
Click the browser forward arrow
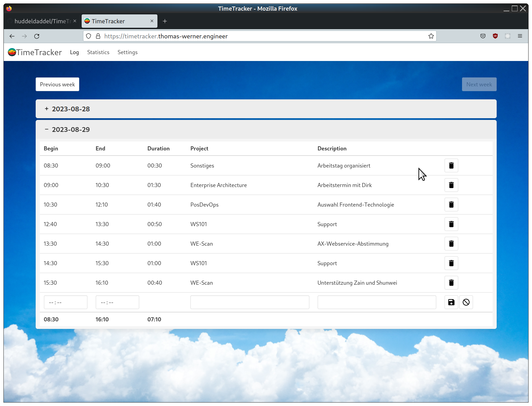tap(24, 36)
